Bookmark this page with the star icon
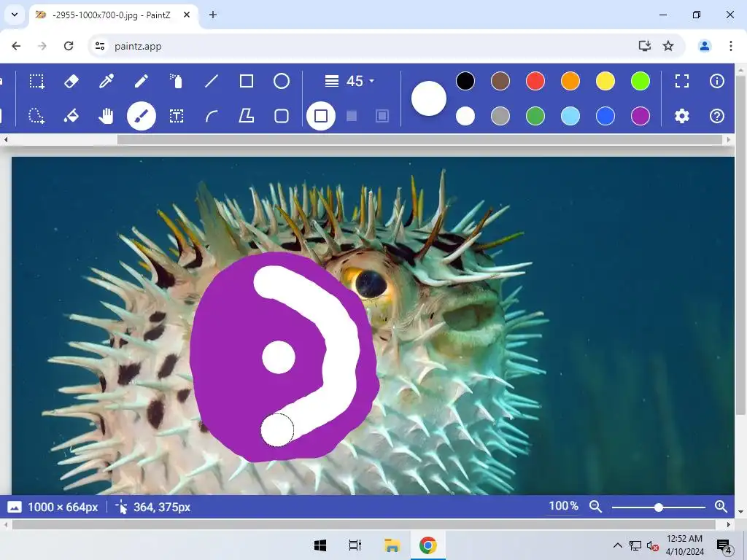This screenshot has width=747, height=560. 668,46
